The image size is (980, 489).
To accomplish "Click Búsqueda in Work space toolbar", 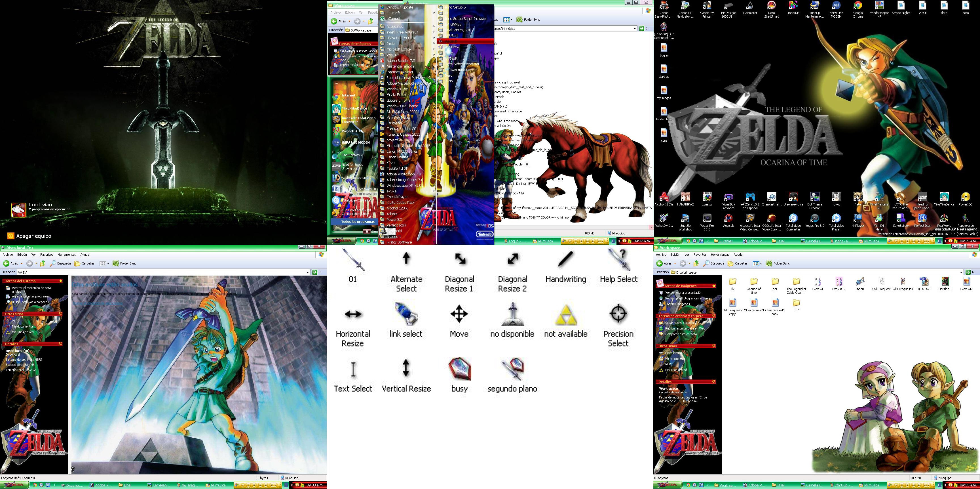I will click(x=714, y=264).
